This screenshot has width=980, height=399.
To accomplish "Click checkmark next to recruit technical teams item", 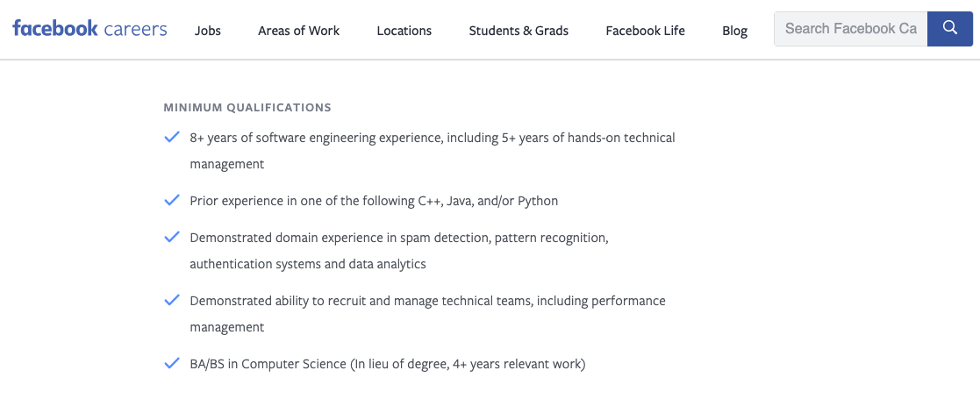I will click(172, 300).
